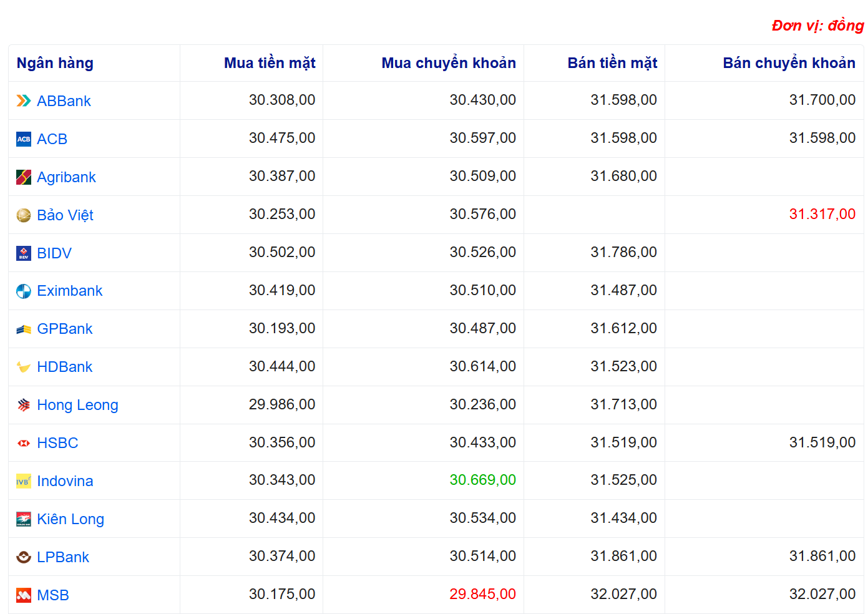Screen dimensions: 868x614
Task: Open the Hong Leong bank link
Action: 77,405
